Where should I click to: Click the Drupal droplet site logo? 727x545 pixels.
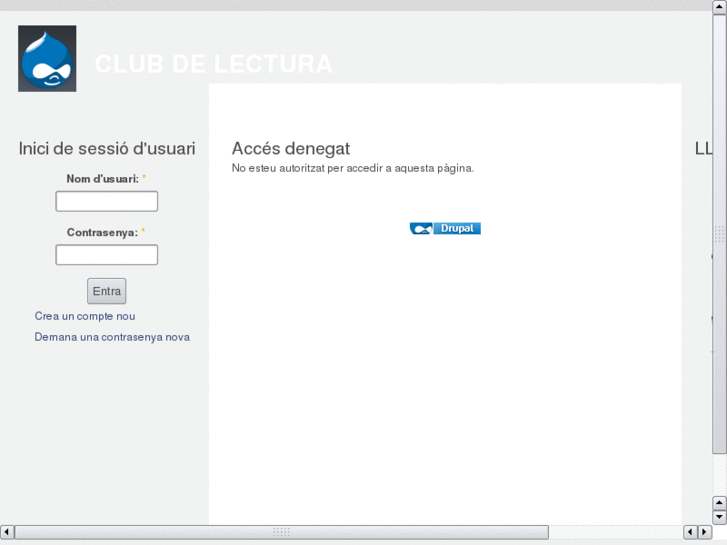[47, 58]
